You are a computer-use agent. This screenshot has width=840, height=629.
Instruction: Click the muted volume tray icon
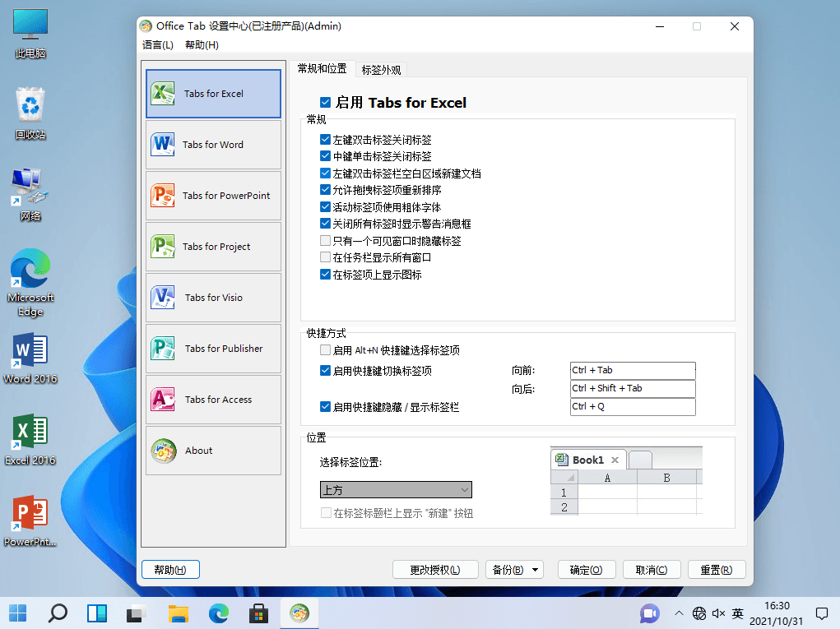pyautogui.click(x=718, y=613)
